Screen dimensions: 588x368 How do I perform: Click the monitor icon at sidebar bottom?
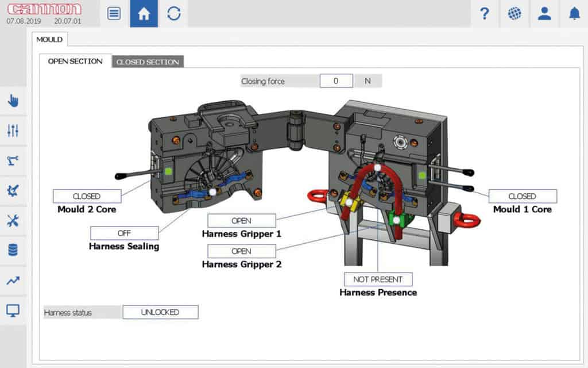click(13, 310)
